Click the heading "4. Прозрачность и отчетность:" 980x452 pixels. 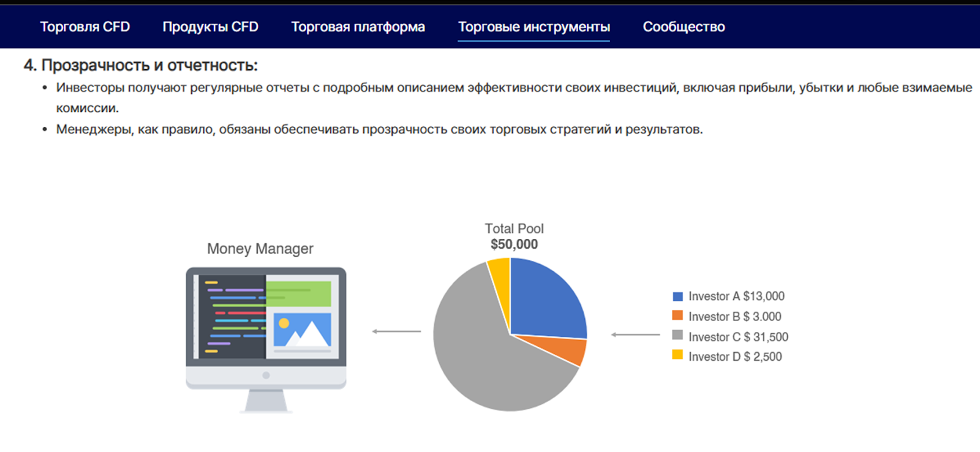point(141,66)
